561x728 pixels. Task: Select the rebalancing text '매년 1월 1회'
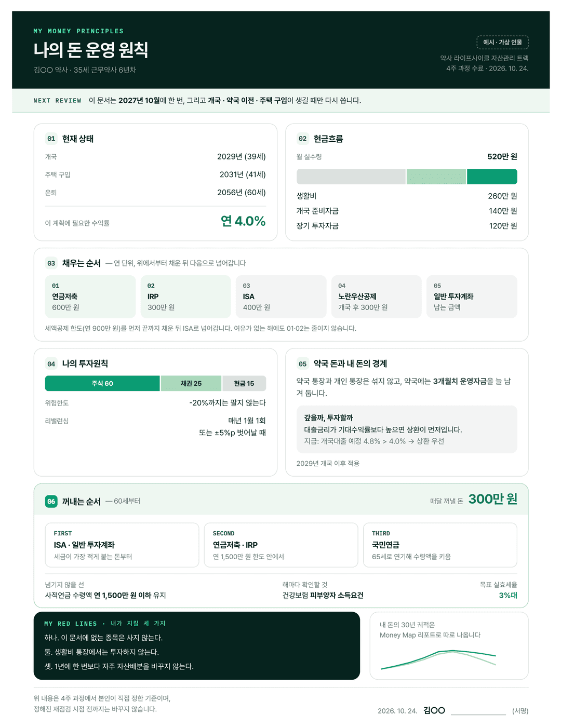pos(247,421)
